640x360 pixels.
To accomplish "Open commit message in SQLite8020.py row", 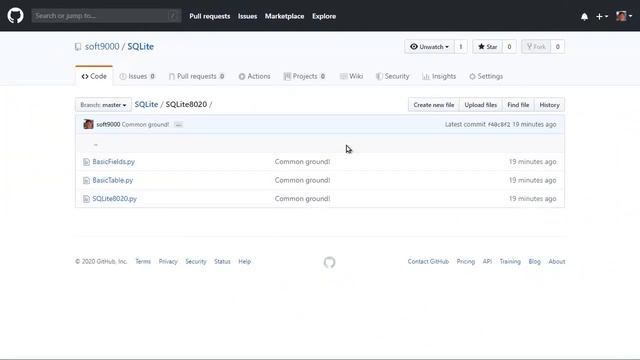I will pyautogui.click(x=302, y=199).
